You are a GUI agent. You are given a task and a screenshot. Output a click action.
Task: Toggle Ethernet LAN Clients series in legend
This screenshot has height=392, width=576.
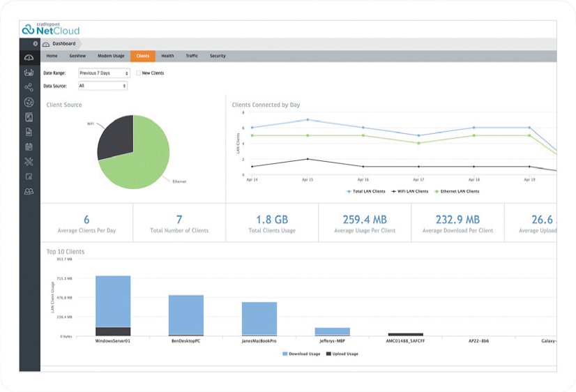[x=457, y=191]
